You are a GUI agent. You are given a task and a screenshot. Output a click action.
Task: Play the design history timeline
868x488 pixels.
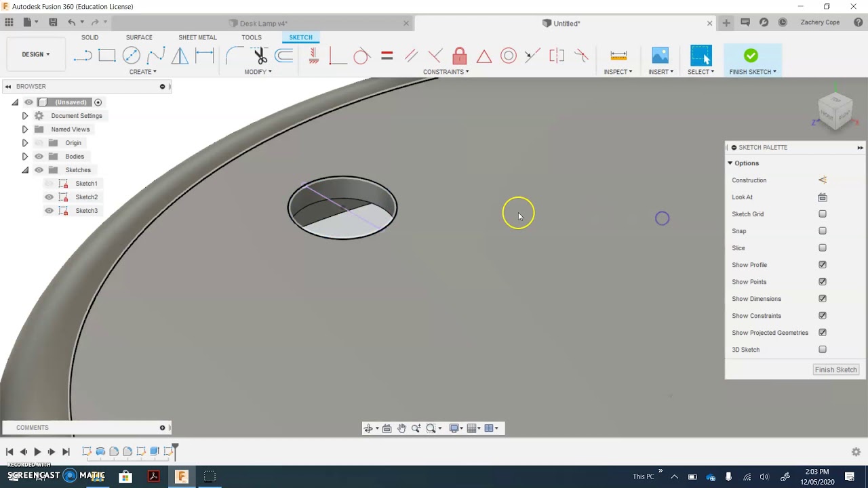point(37,451)
